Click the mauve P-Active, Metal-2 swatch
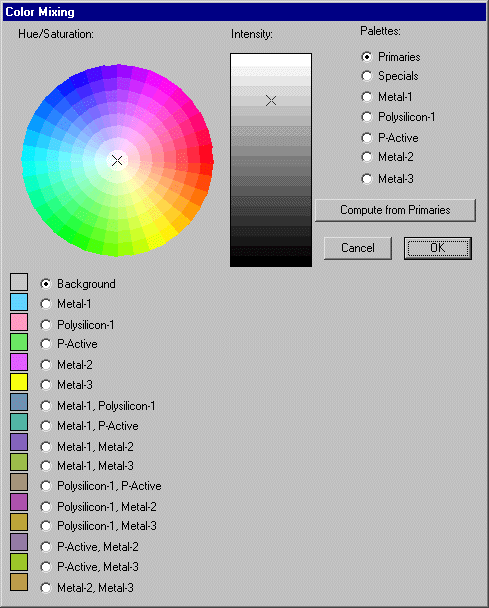Viewport: 489px width, 608px height. pyautogui.click(x=19, y=542)
